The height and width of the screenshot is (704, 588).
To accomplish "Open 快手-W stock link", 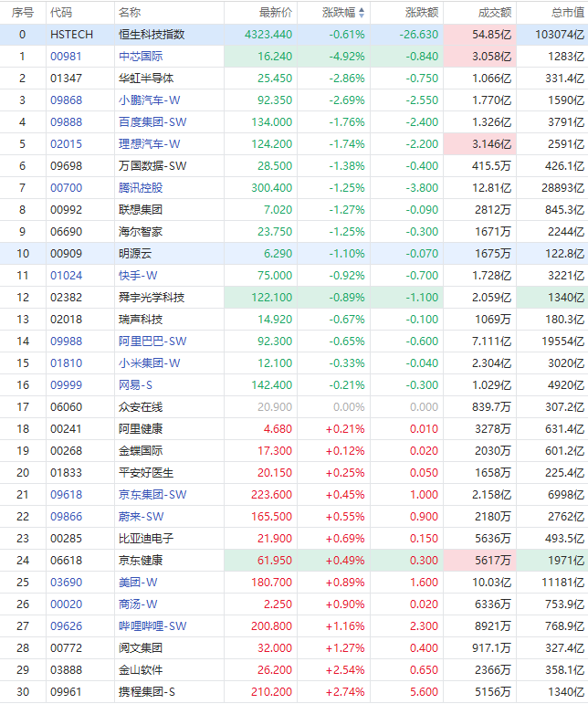I will coord(138,276).
